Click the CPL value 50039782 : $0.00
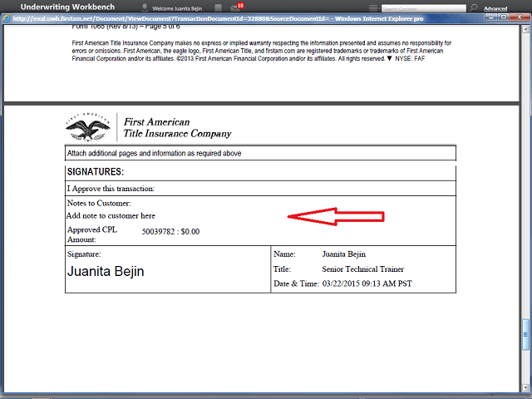 click(x=170, y=232)
